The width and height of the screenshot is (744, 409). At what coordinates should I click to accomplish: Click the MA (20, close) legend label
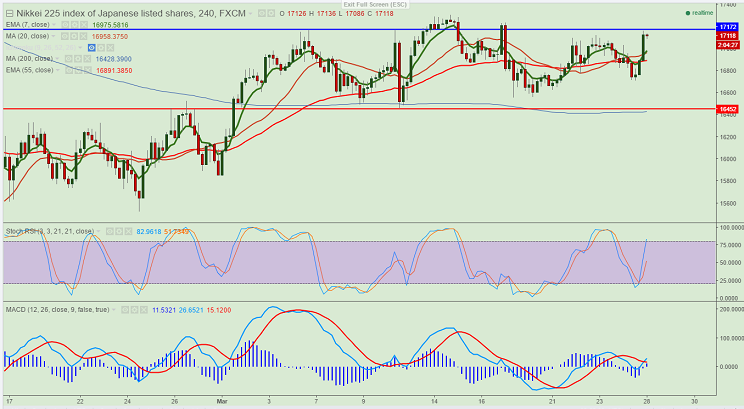coord(27,36)
